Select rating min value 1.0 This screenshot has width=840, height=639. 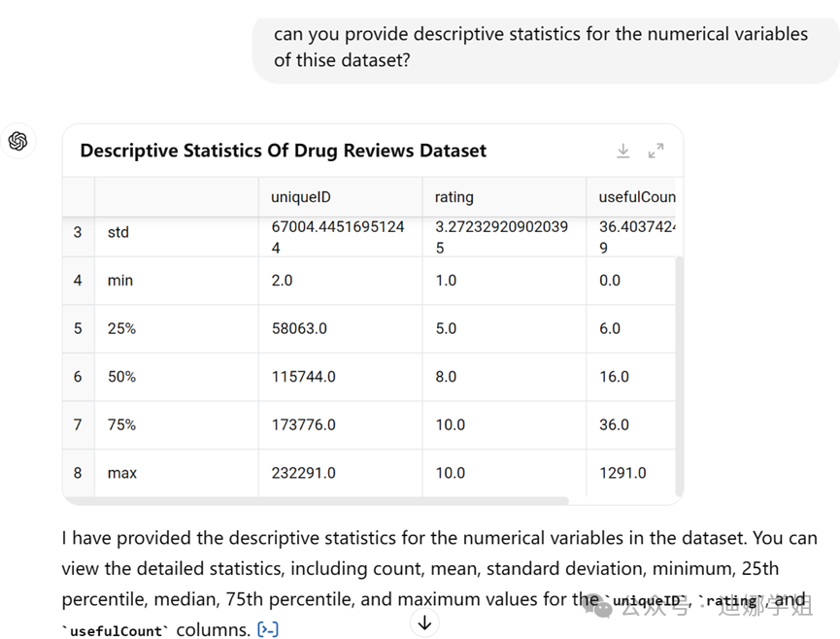click(446, 280)
